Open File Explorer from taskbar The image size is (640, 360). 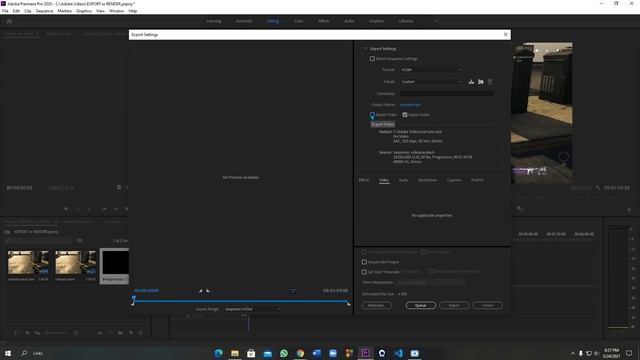point(235,353)
